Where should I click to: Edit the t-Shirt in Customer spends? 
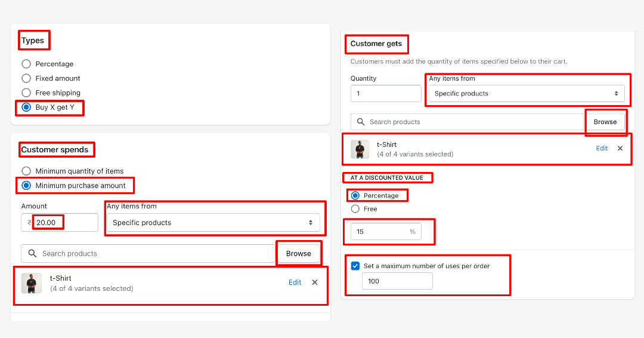pyautogui.click(x=295, y=282)
